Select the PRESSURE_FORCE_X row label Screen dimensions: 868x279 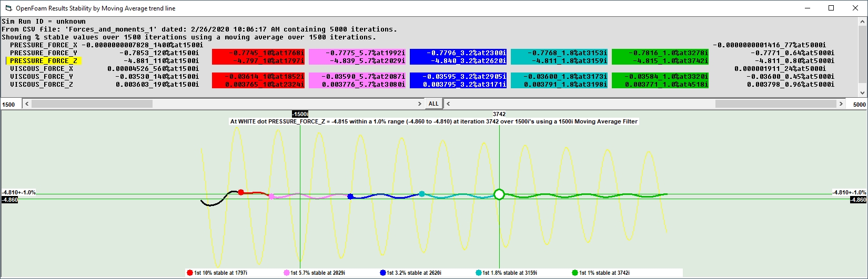44,45
